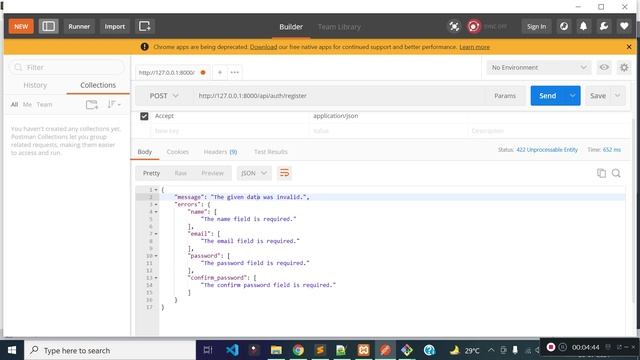Open the POST method dropdown
The image size is (640, 360).
tap(164, 96)
